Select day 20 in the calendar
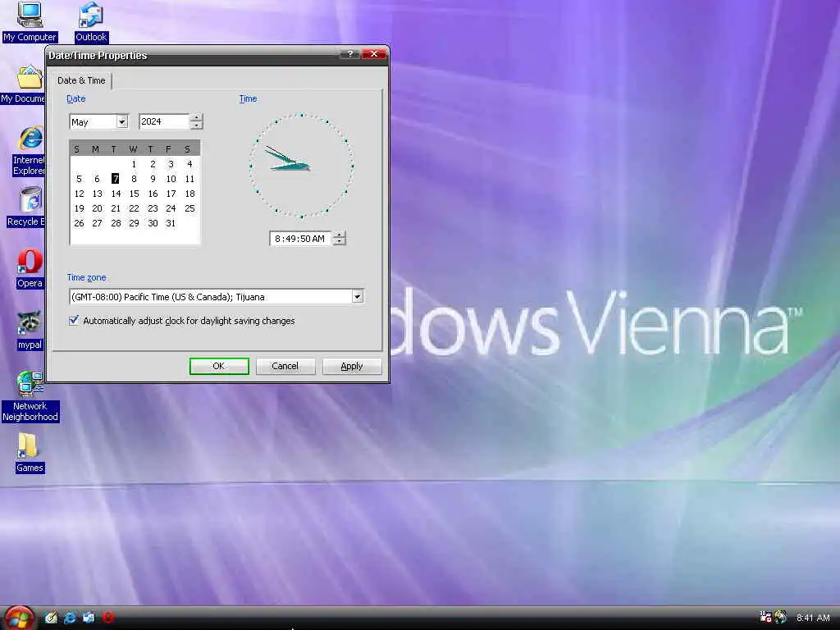 pos(97,208)
